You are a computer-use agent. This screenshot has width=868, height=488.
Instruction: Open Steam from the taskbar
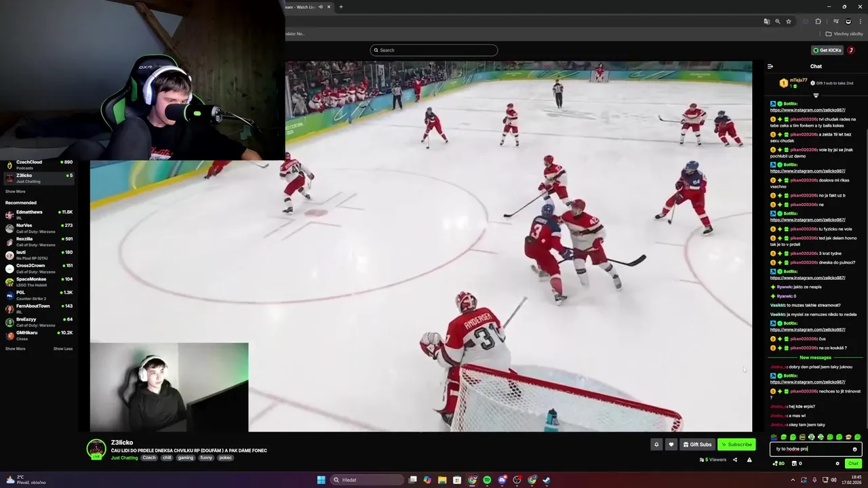tap(547, 480)
